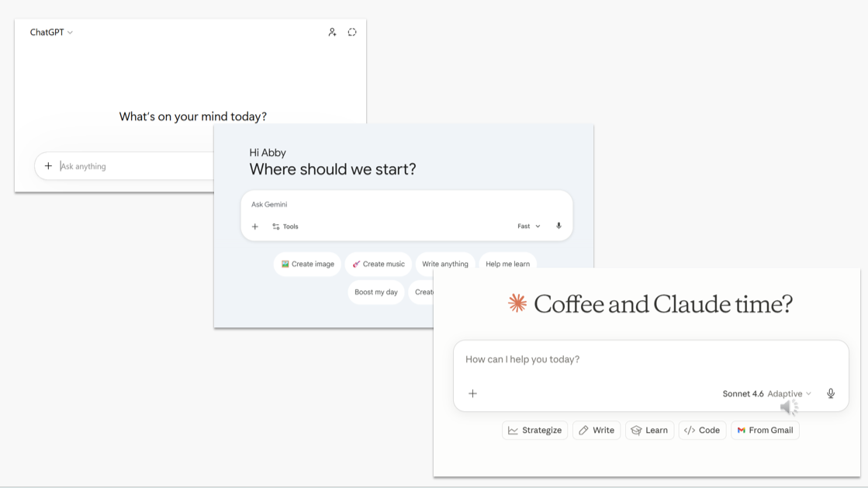The image size is (868, 488).
Task: Click the From Gmail button
Action: (765, 431)
